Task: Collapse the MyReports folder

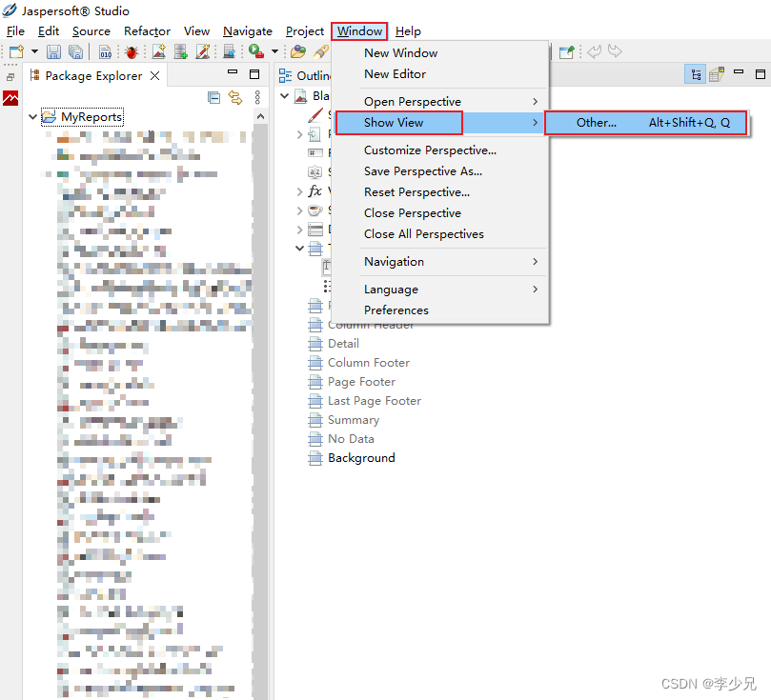Action: click(33, 114)
